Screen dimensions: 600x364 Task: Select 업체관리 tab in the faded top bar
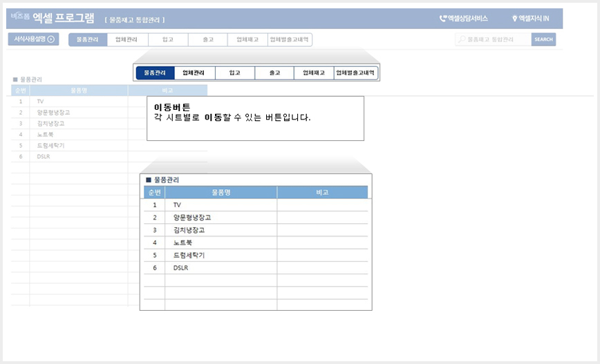click(126, 39)
